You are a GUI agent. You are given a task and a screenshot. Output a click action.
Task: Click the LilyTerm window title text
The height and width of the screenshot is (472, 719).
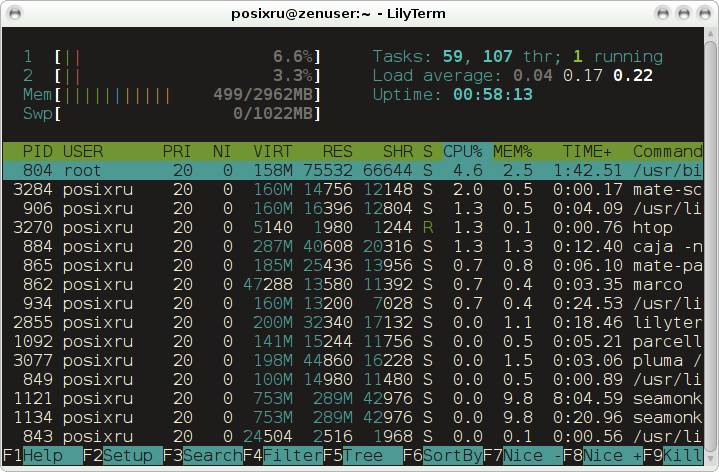[338, 14]
